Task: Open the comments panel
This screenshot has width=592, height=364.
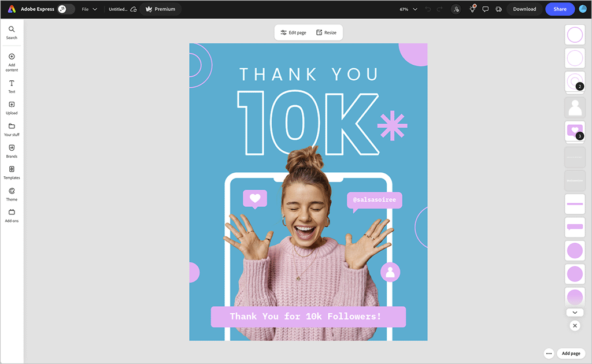Action: tap(486, 9)
